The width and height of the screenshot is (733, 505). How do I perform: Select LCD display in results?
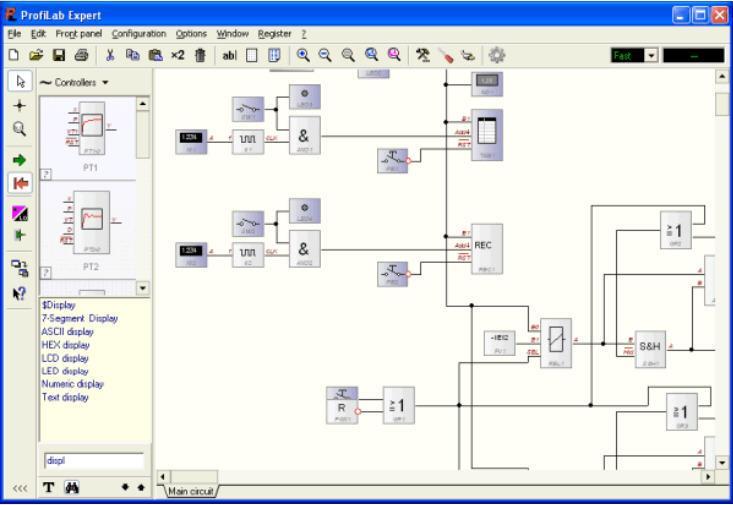click(65, 358)
